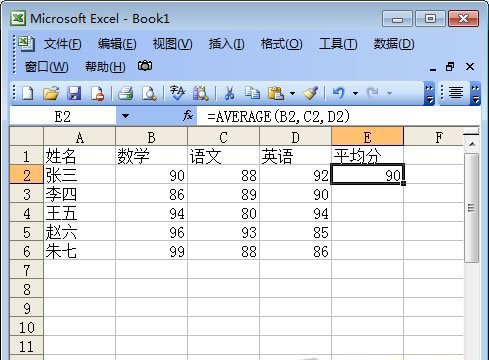Open the Undo history dropdown arrow
The image size is (489, 360).
(356, 93)
